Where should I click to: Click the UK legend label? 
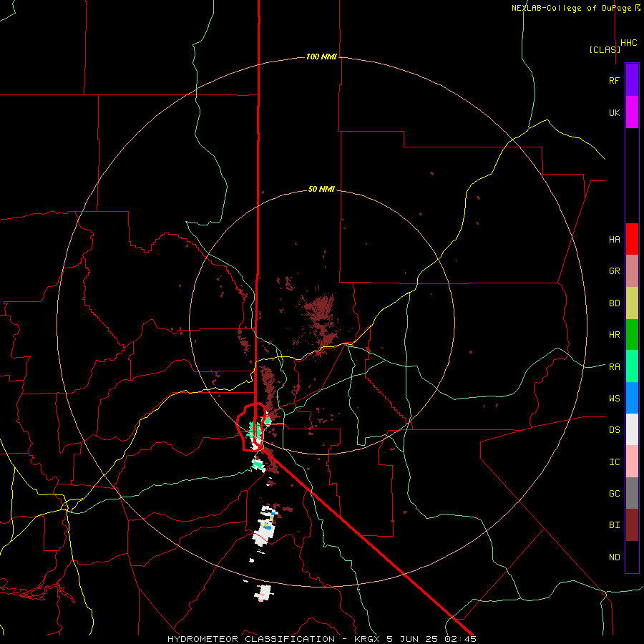pyautogui.click(x=614, y=112)
